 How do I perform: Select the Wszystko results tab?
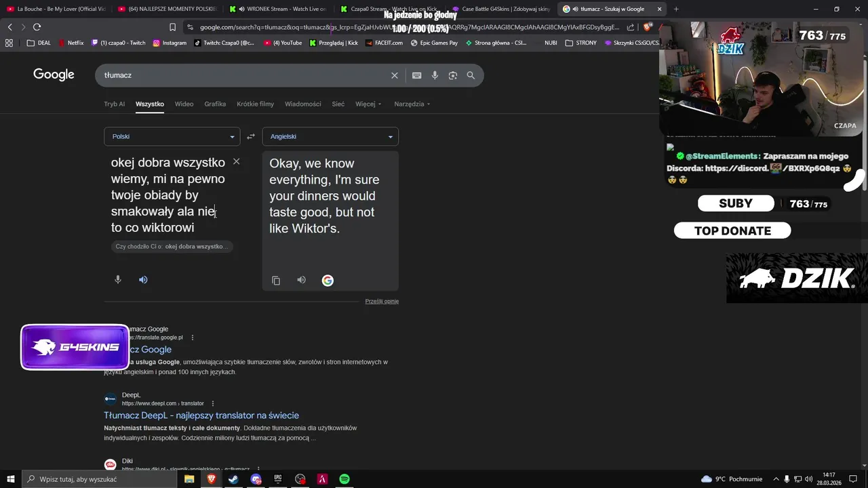pos(150,104)
